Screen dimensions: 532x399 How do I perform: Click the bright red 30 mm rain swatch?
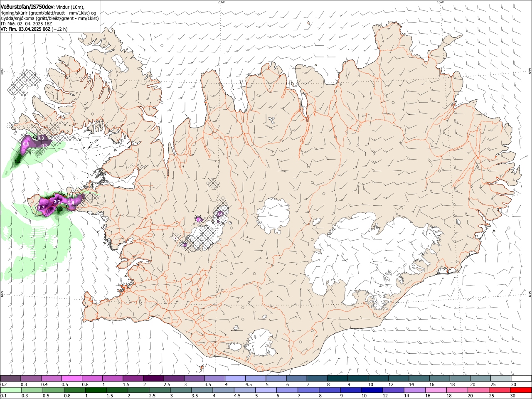[x=521, y=390]
